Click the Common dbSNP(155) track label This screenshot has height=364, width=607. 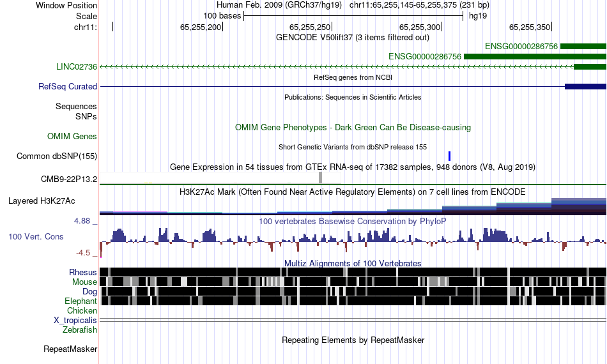tap(57, 156)
